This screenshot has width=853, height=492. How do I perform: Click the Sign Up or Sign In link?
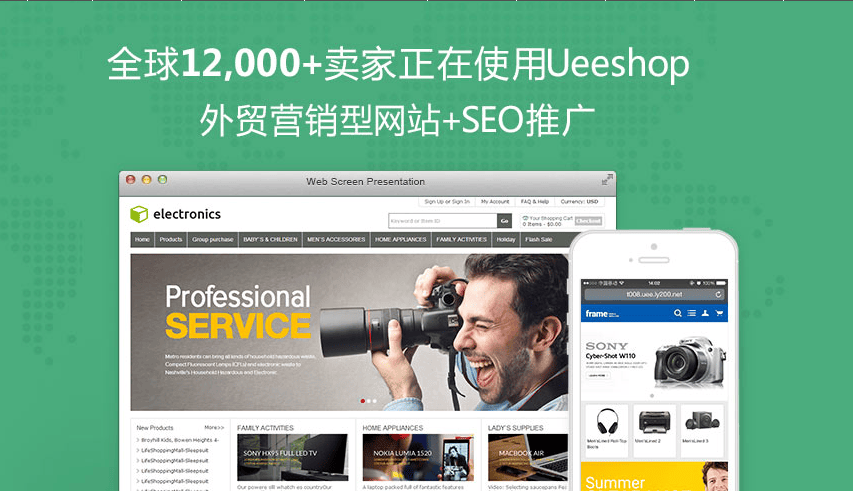[x=447, y=201]
